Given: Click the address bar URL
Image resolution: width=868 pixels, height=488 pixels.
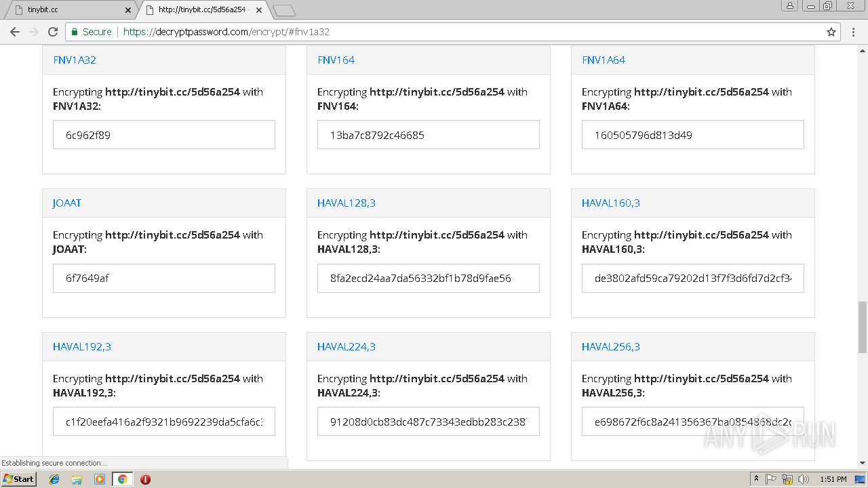Looking at the screenshot, I should [226, 32].
